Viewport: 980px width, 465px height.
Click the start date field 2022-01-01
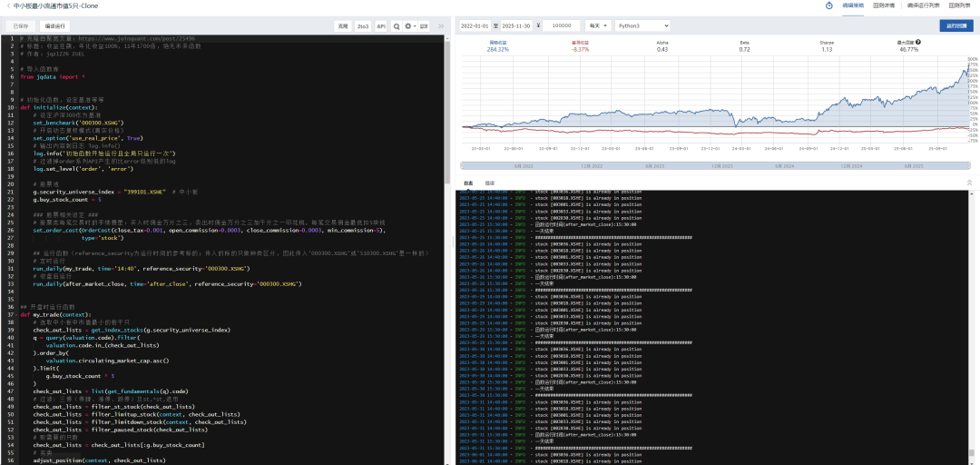(x=475, y=25)
